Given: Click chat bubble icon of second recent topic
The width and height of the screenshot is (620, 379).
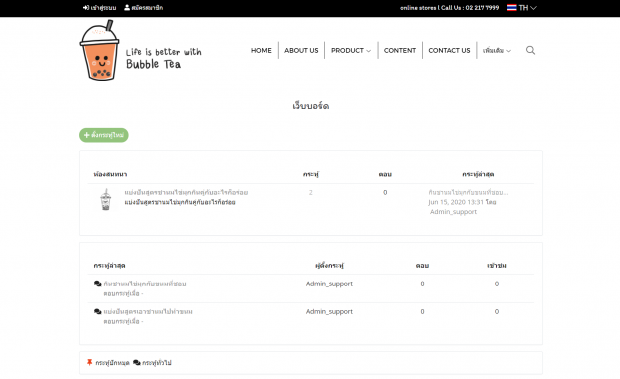Looking at the screenshot, I should 98,311.
